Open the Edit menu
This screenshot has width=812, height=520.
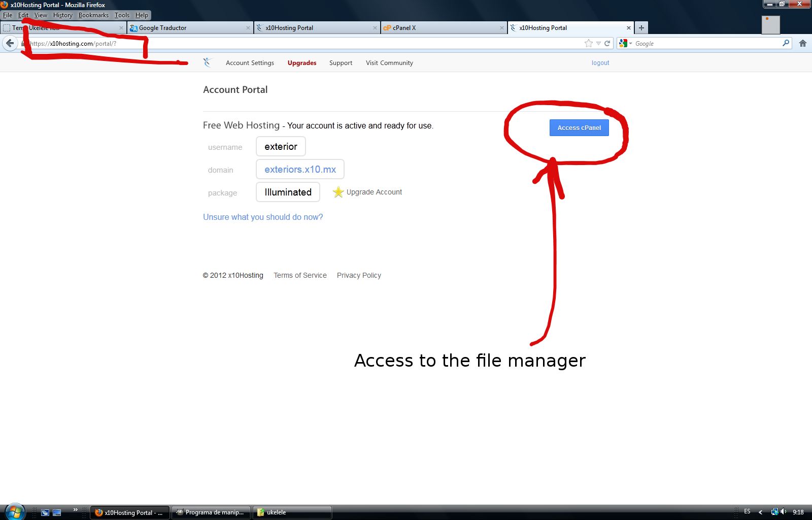[23, 15]
